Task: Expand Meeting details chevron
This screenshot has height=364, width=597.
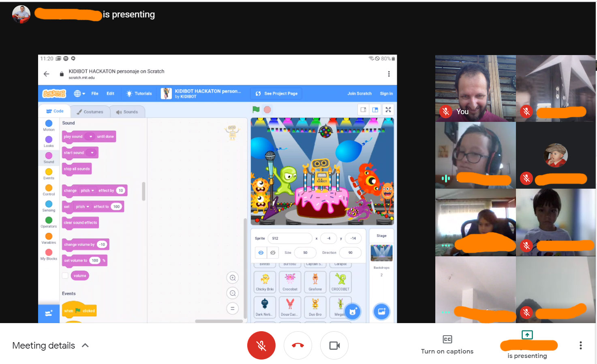Action: pyautogui.click(x=85, y=345)
